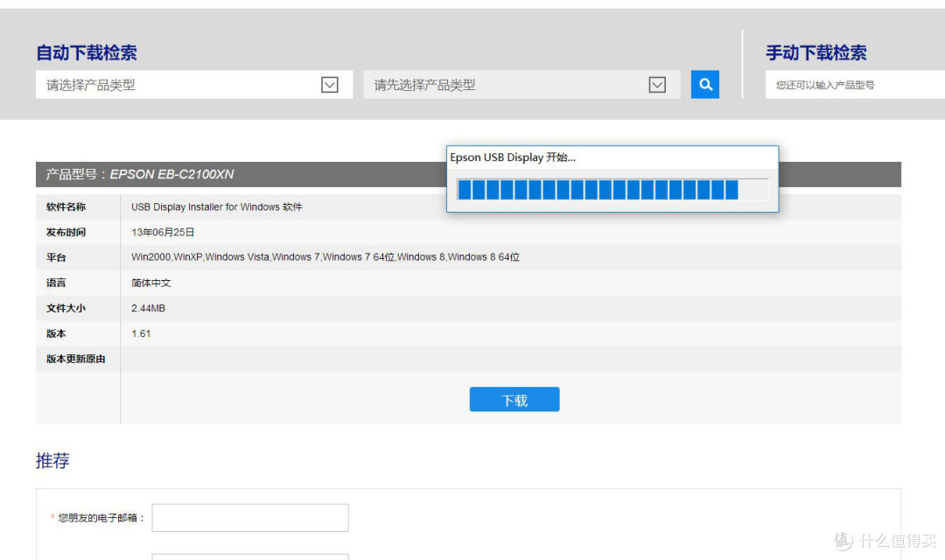The width and height of the screenshot is (945, 560).
Task: Click the 平台 row label
Action: [56, 257]
